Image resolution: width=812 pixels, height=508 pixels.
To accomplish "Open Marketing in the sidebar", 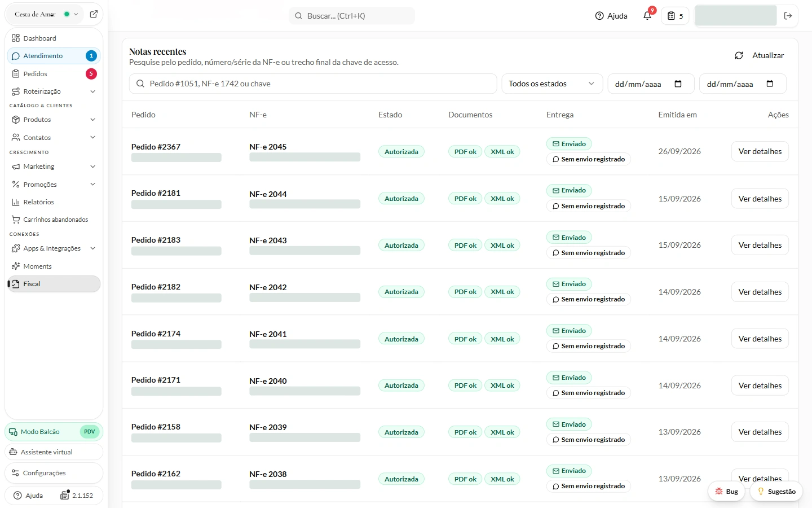I will click(38, 167).
